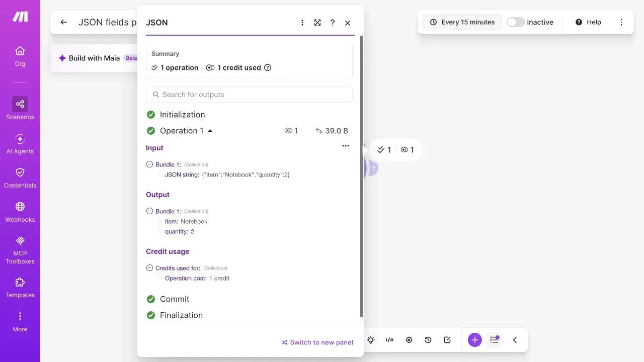Click credit used info question icon
Screen dimensions: 644x362
[268, 67]
